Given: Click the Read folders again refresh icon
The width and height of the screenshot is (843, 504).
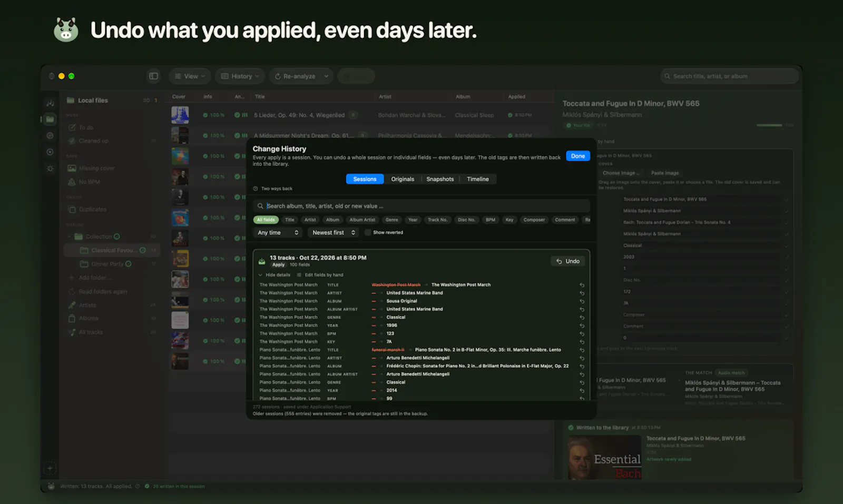Looking at the screenshot, I should 72,291.
